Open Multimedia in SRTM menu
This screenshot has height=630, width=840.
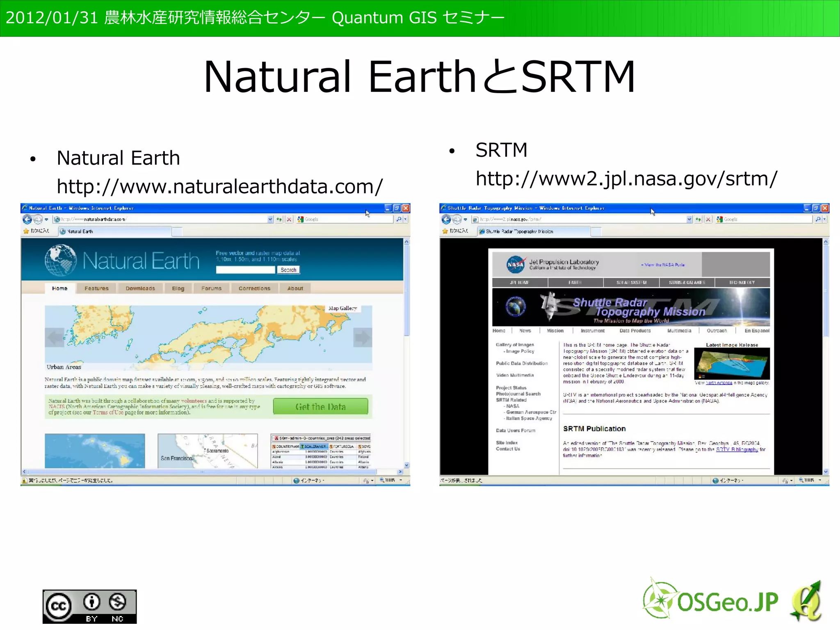pyautogui.click(x=679, y=330)
